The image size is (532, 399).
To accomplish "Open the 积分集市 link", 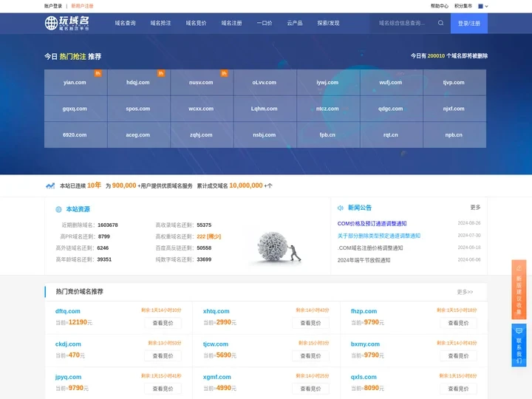I will pos(463,6).
